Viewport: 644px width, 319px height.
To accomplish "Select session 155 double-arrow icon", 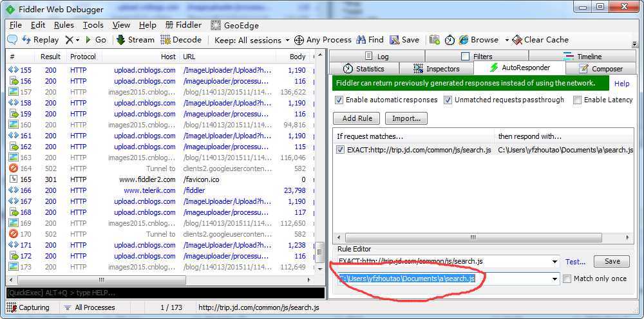I will click(14, 70).
